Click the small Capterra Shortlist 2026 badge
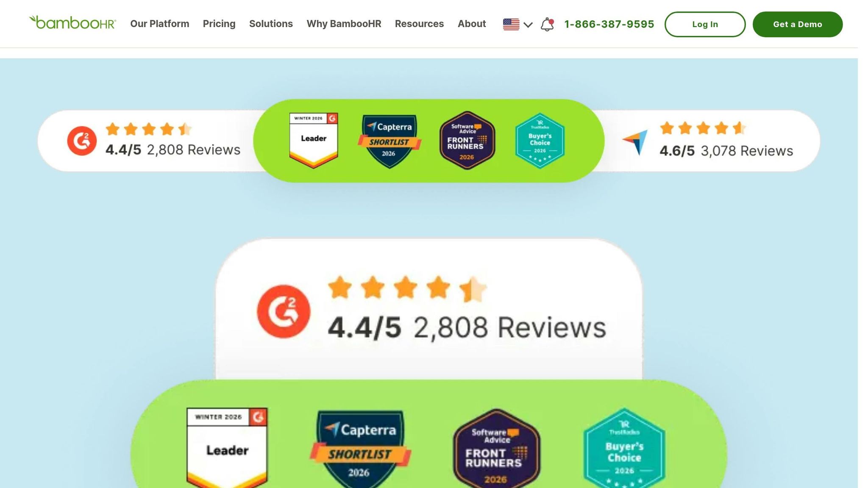 tap(389, 141)
